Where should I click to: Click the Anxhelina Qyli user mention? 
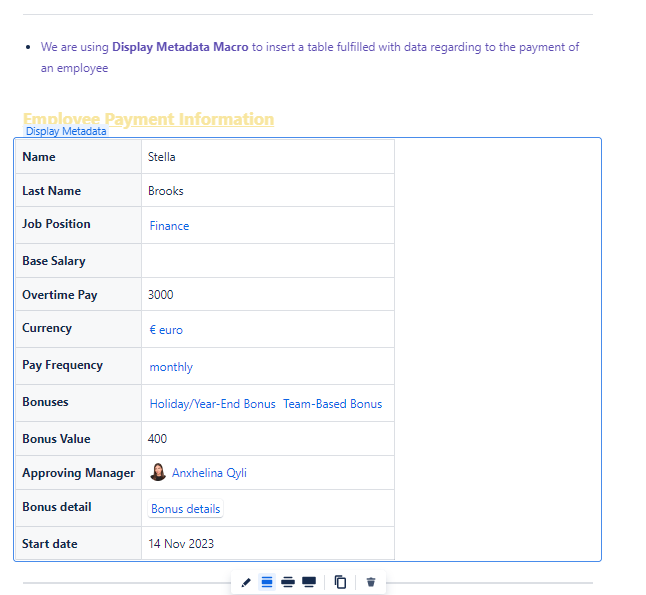click(x=209, y=473)
